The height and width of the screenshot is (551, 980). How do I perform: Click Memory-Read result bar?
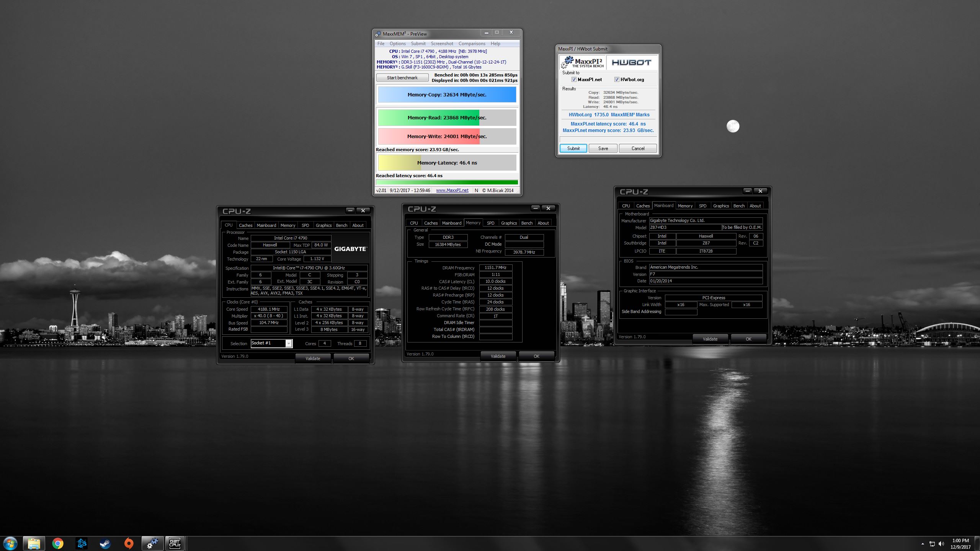click(x=447, y=117)
